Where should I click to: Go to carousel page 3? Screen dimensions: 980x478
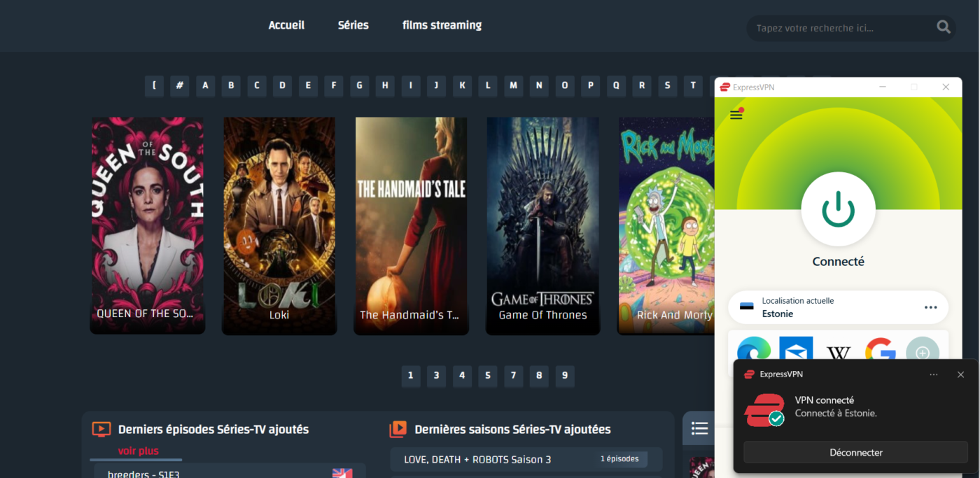(x=436, y=376)
